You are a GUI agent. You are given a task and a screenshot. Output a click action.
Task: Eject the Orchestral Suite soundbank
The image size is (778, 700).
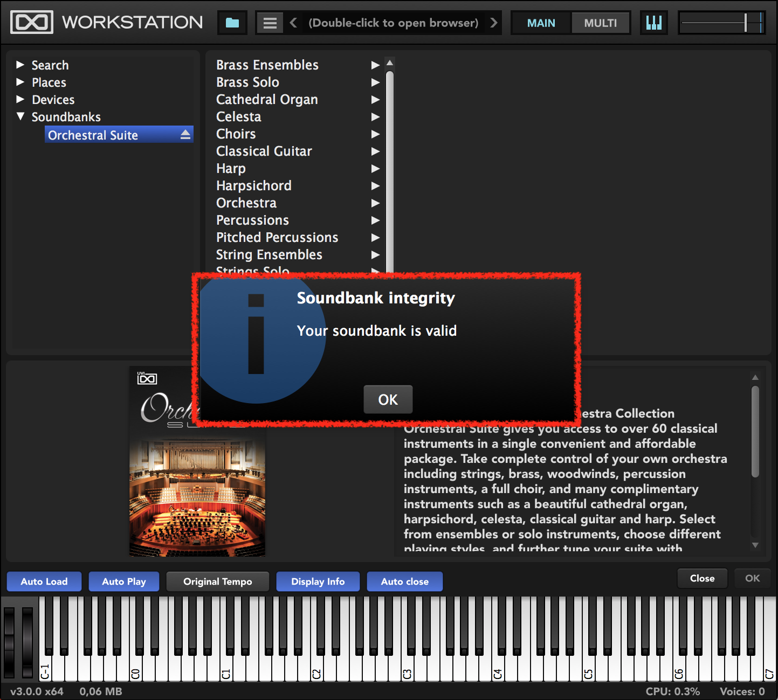pyautogui.click(x=185, y=135)
